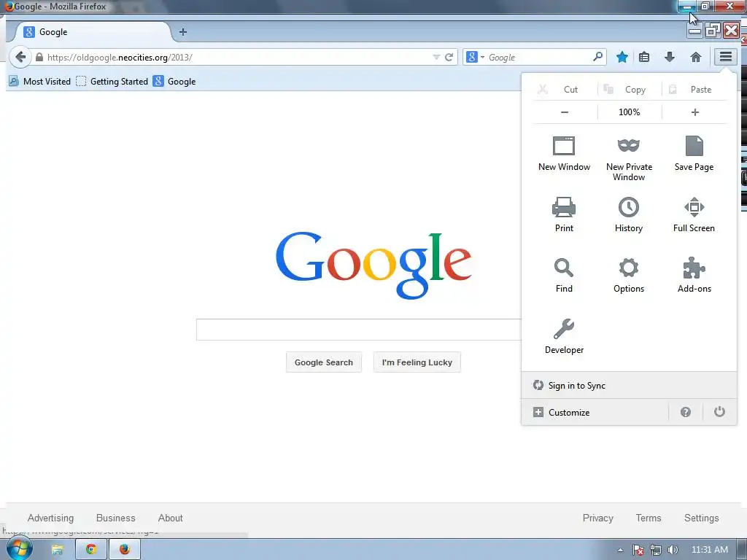Click I'm Feeling Lucky button
This screenshot has width=747, height=560.
tap(417, 362)
